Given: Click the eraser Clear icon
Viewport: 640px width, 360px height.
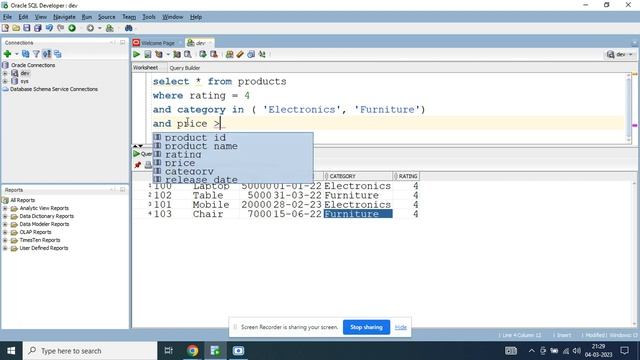Looking at the screenshot, I should (x=240, y=54).
